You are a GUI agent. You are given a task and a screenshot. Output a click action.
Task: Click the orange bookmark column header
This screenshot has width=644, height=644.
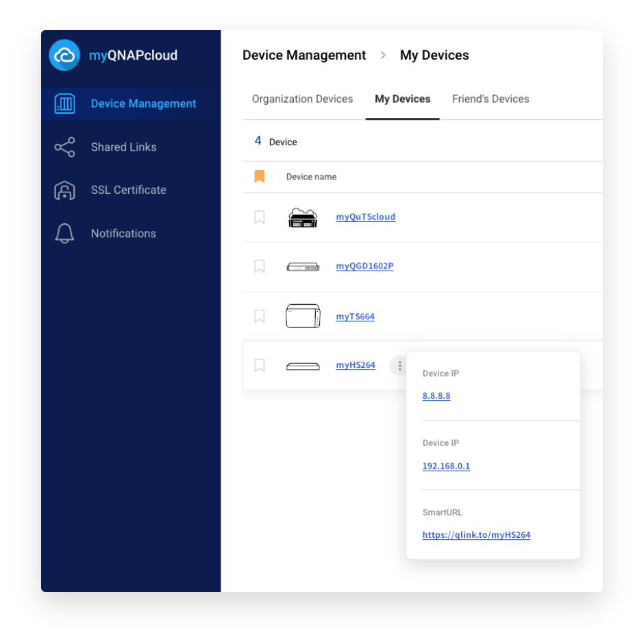click(x=260, y=177)
